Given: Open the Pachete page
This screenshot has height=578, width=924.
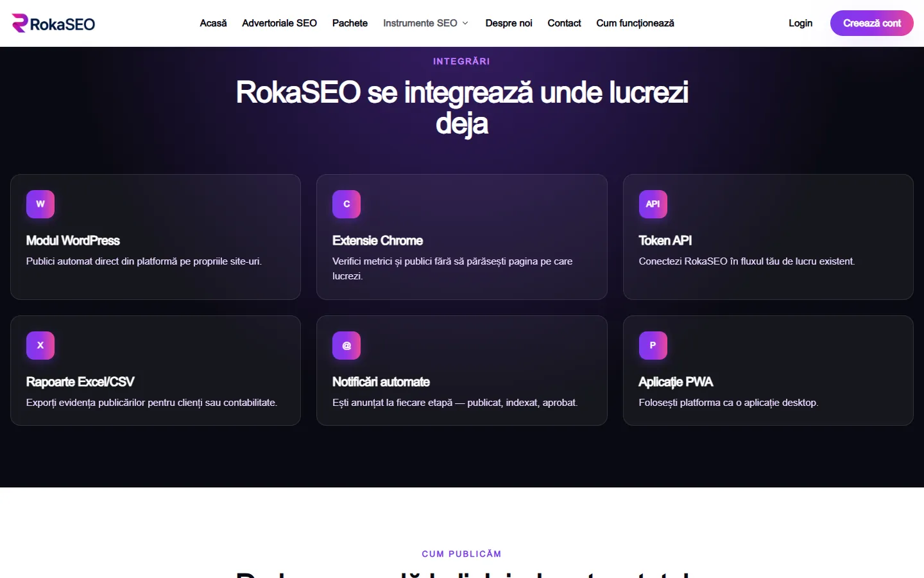Looking at the screenshot, I should pos(350,23).
